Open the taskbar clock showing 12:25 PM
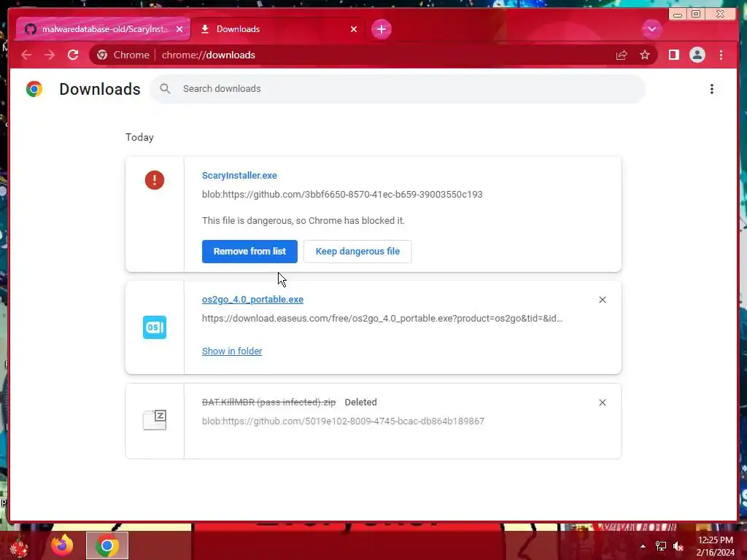 point(716,546)
